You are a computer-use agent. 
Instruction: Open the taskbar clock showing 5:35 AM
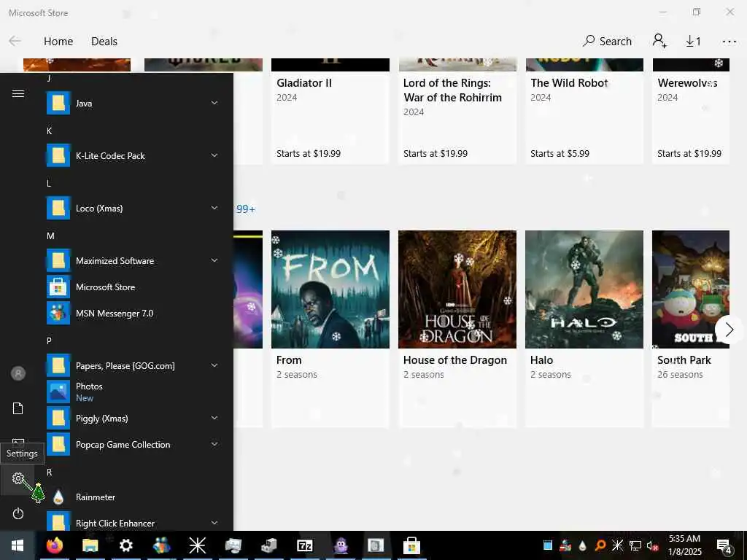pos(685,545)
